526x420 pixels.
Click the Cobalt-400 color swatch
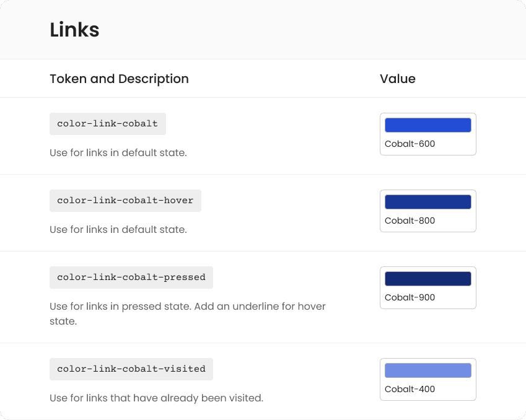click(427, 370)
